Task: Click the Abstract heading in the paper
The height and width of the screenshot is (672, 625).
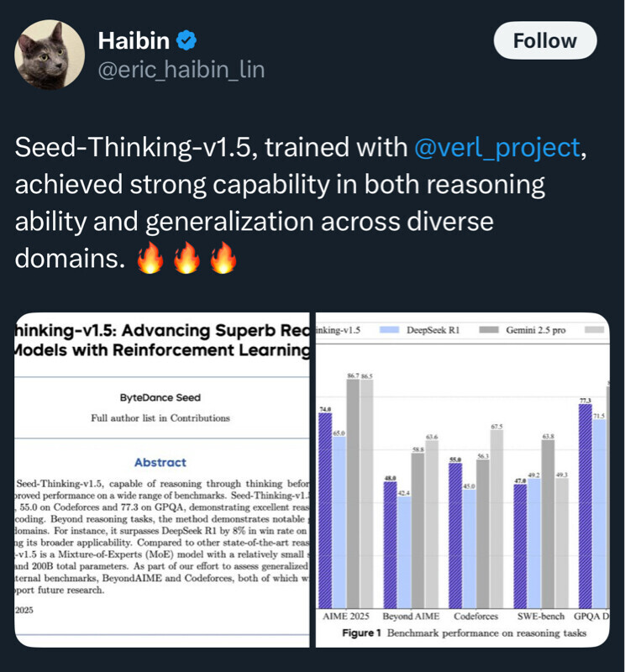Action: pos(160,462)
